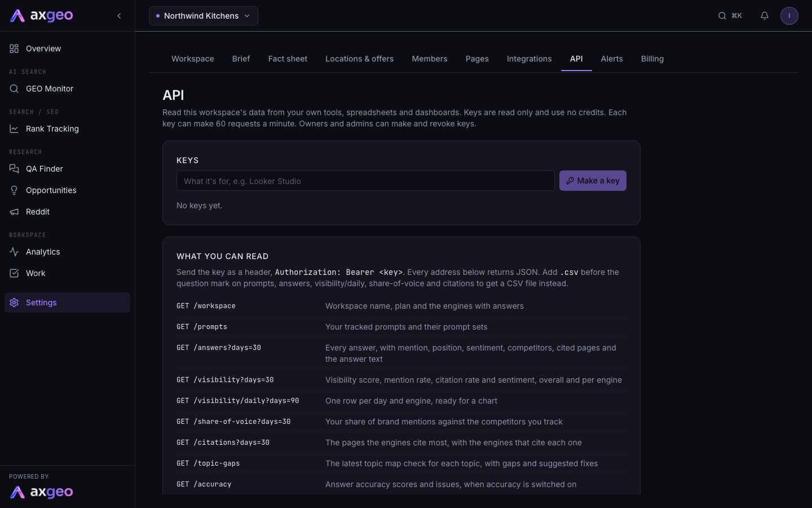Open the Integrations tab
The height and width of the screenshot is (508, 812).
point(529,59)
